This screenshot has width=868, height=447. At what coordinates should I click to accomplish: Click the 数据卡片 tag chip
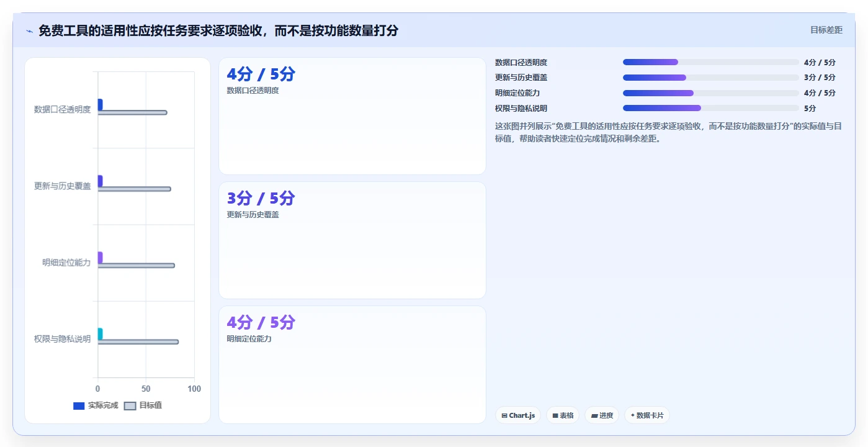(647, 415)
